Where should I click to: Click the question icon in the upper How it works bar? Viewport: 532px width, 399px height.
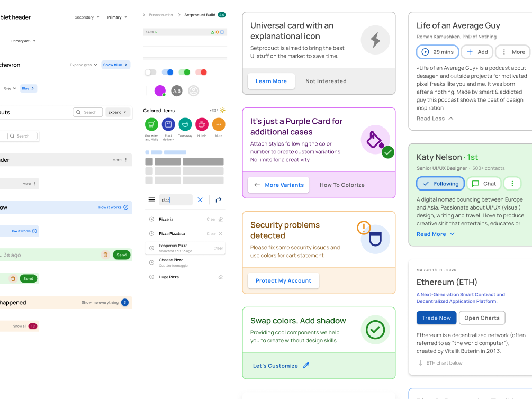click(x=126, y=207)
